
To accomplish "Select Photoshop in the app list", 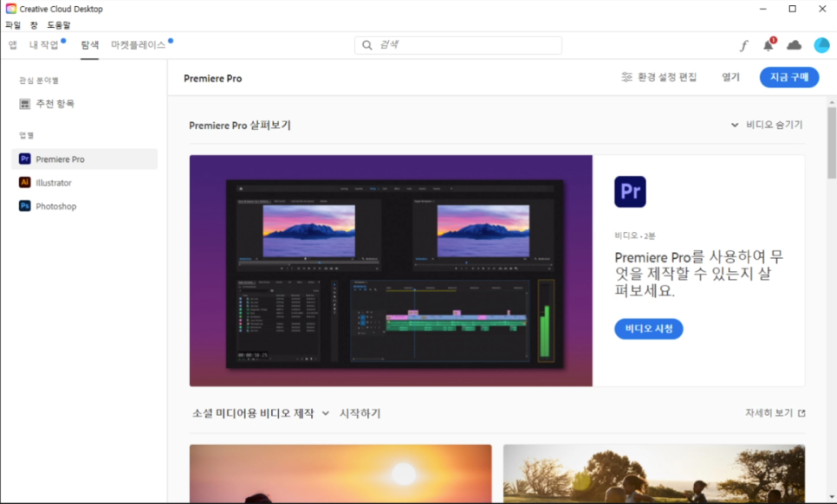I will (84, 206).
